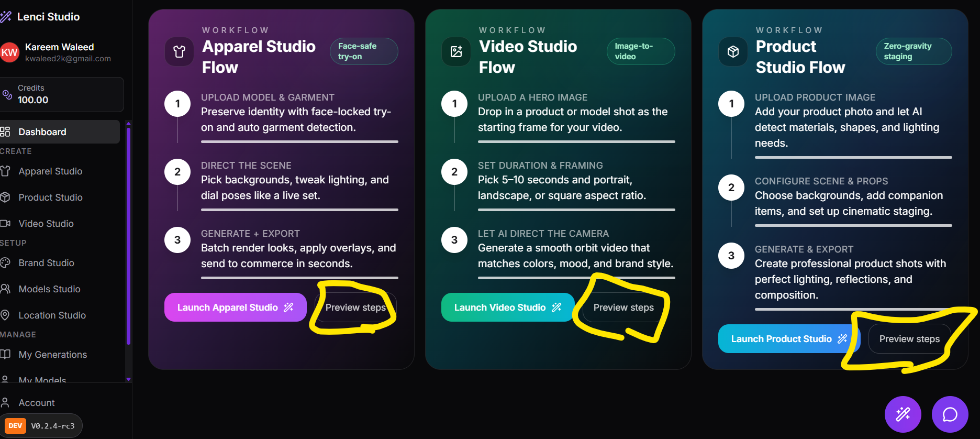
Task: Click the sidebar scrollbar down arrow
Action: point(128,379)
